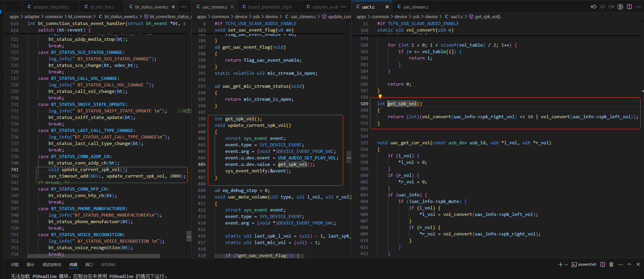This screenshot has height=279, width=644.
Task: Close the terminal panel
Action: click(638, 265)
